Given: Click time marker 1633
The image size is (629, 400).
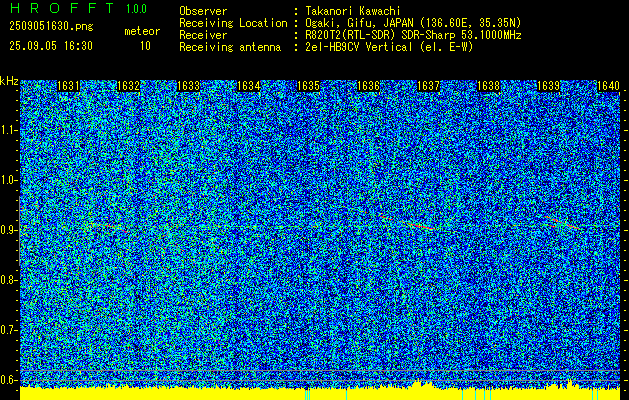Looking at the screenshot, I should coord(189,86).
